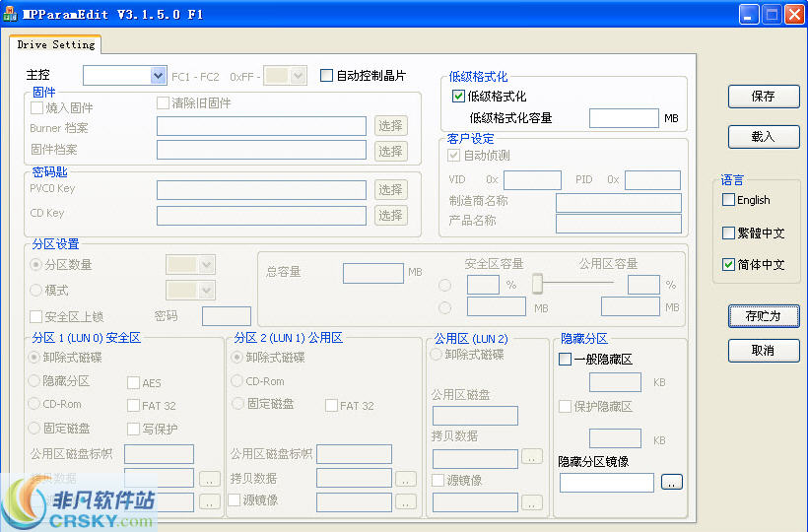Select 卸除式磁碟 in 分区 1 安全区
This screenshot has height=532, width=808.
34,357
